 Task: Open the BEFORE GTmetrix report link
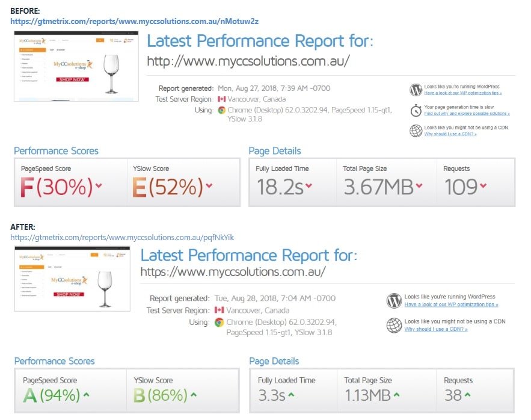[x=135, y=21]
